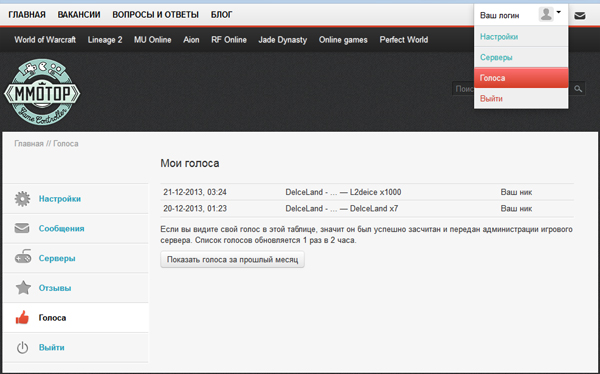Image resolution: width=600 pixels, height=374 pixels.
Task: Click Выйти link in the left sidebar
Action: pyautogui.click(x=51, y=348)
